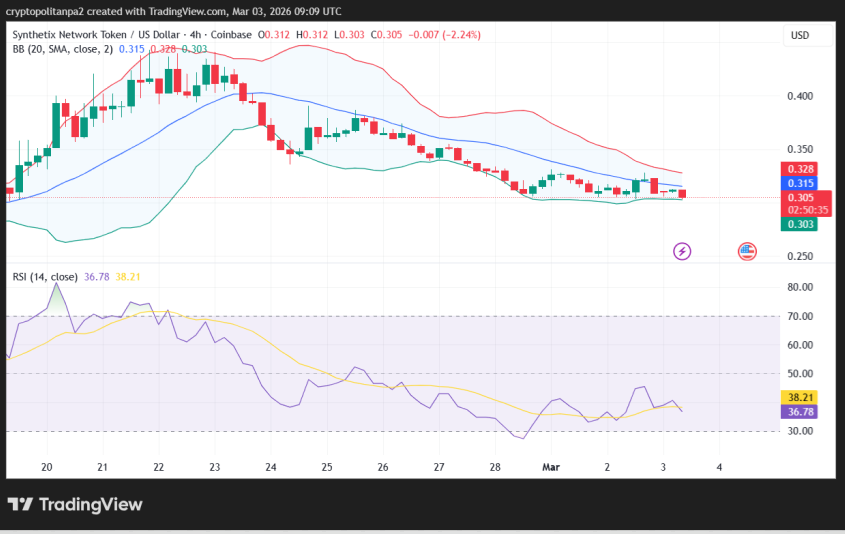
Task: Click the green 0.303 lower band price label
Action: (800, 224)
